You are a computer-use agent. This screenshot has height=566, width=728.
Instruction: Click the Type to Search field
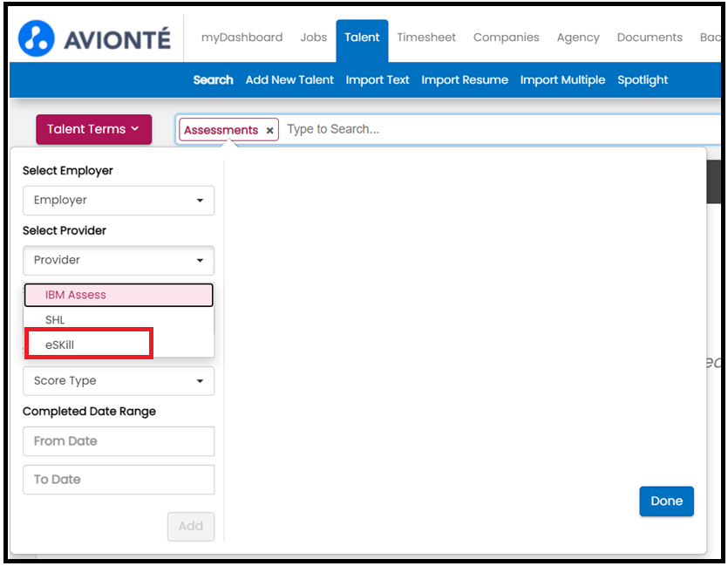click(501, 129)
